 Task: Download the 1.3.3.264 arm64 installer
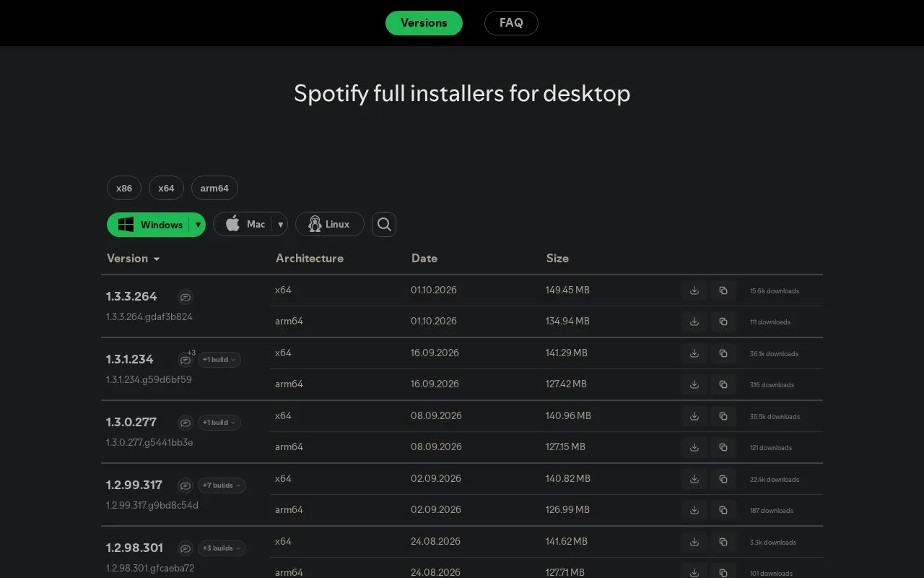pyautogui.click(x=694, y=322)
